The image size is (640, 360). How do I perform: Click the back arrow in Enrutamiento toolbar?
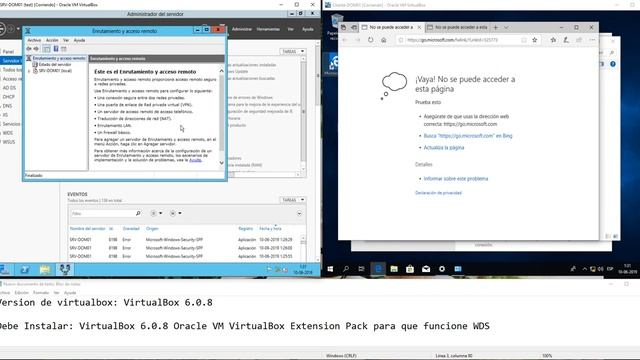tap(29, 49)
